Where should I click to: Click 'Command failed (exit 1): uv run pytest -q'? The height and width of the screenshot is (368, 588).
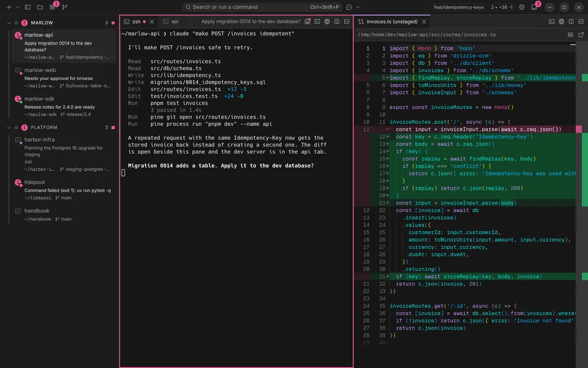pos(67,190)
